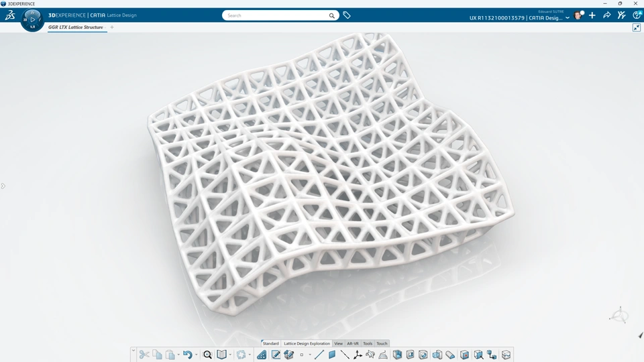
Task: Select the multi-section surface tool icon
Action: tap(383, 354)
